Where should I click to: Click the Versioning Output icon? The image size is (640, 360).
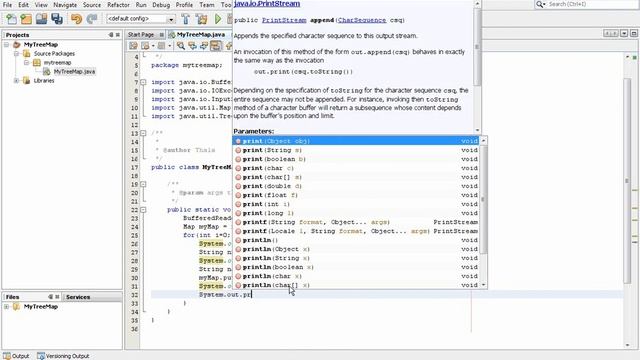(x=41, y=356)
